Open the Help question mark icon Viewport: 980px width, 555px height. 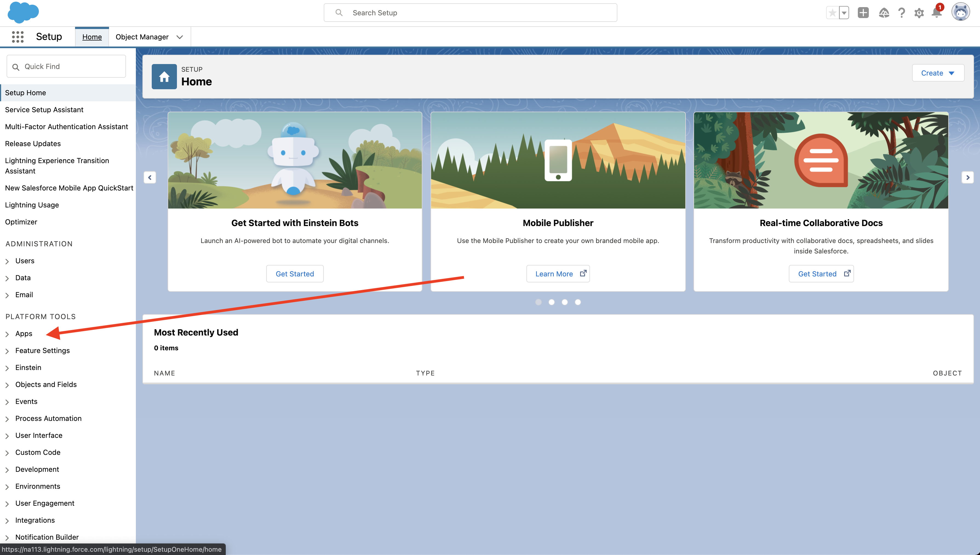pyautogui.click(x=901, y=13)
